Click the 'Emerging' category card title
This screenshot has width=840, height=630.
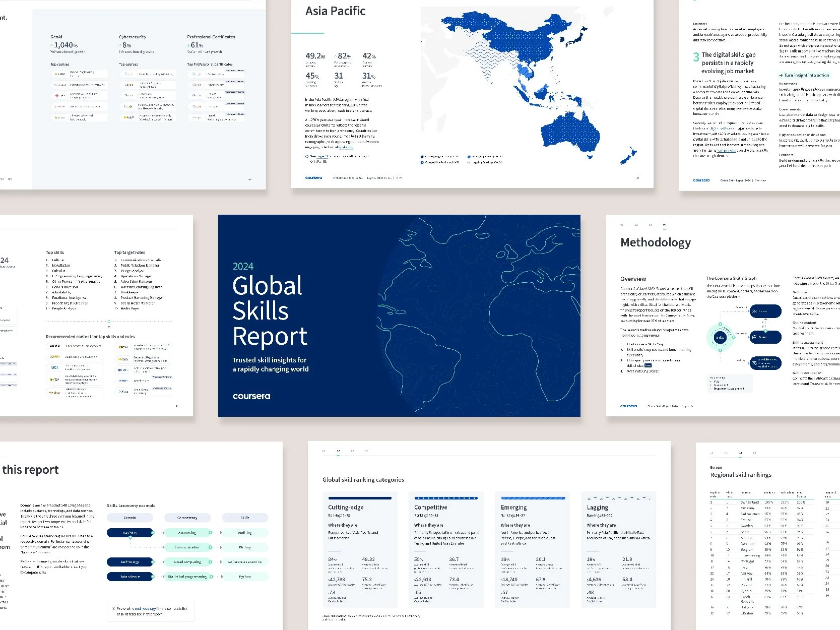click(513, 508)
